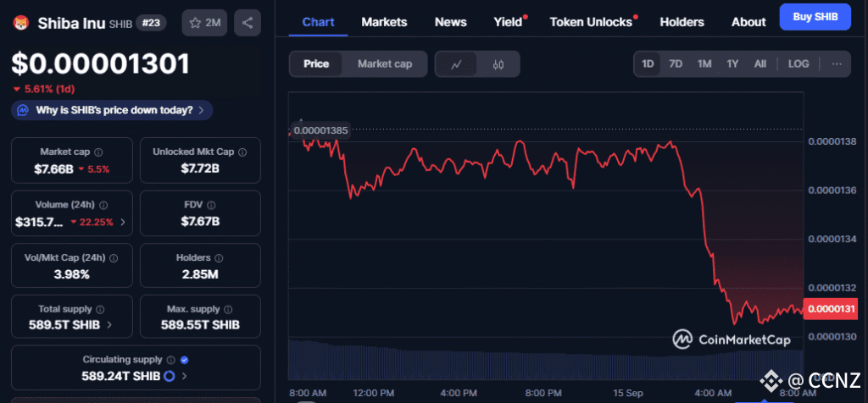The image size is (868, 403).
Task: Show info tooltip for Market cap
Action: (98, 152)
